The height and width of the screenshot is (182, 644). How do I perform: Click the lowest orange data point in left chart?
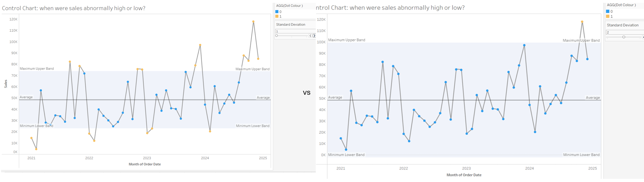click(36, 149)
